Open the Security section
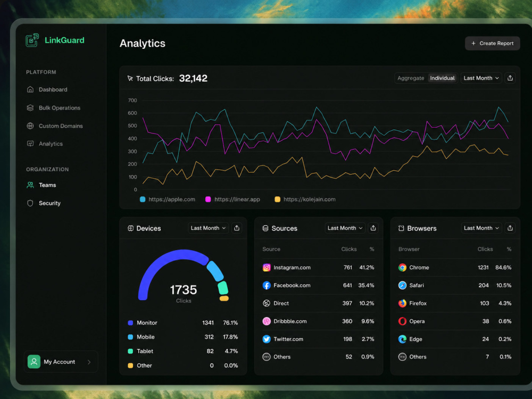The height and width of the screenshot is (399, 532). click(44, 203)
